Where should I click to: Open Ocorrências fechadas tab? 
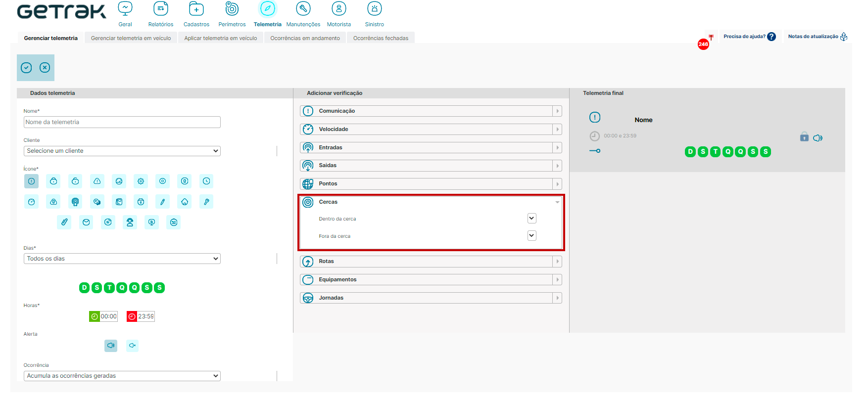pyautogui.click(x=381, y=38)
